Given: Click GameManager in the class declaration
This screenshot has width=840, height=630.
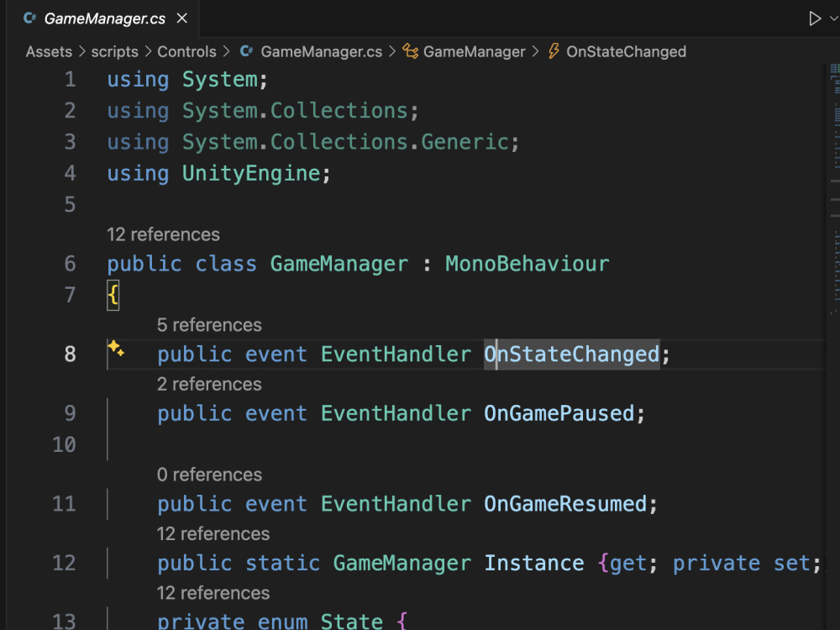Looking at the screenshot, I should click(339, 264).
